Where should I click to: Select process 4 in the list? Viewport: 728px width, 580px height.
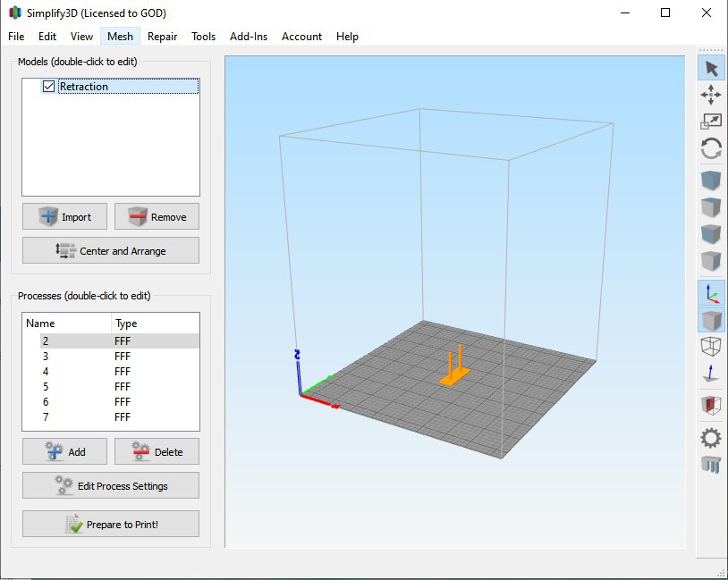(x=111, y=372)
